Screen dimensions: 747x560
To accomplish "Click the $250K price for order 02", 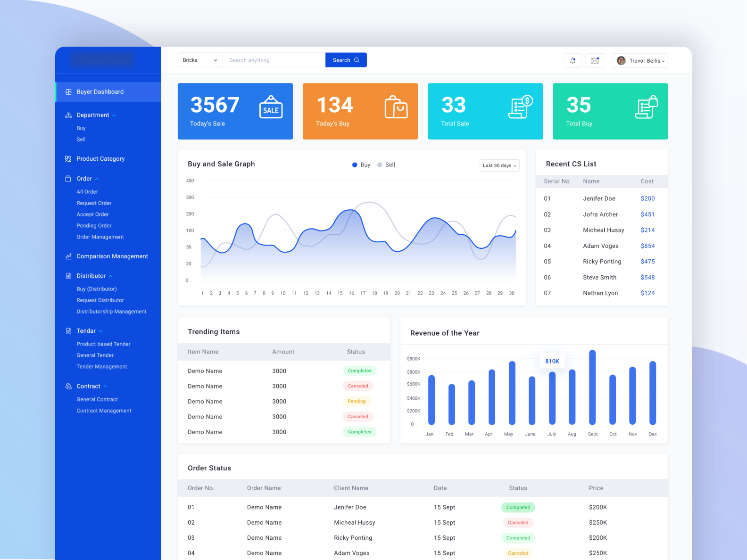I will [x=598, y=523].
